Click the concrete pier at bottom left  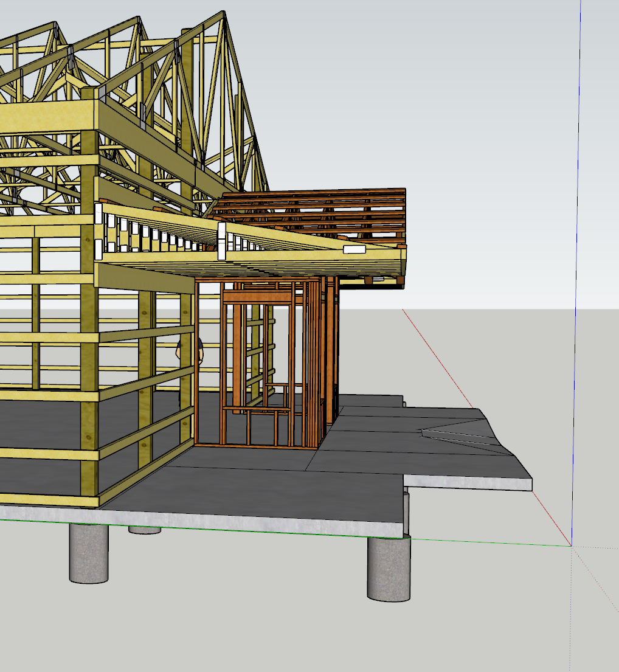click(88, 552)
